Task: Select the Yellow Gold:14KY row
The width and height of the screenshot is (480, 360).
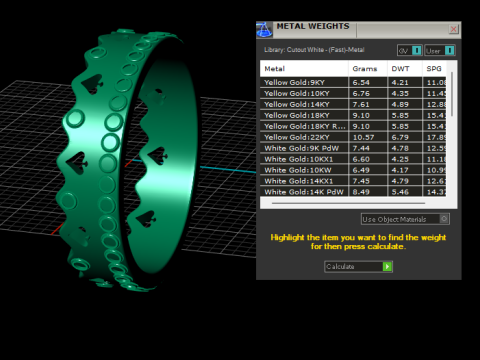Action: tap(353, 104)
